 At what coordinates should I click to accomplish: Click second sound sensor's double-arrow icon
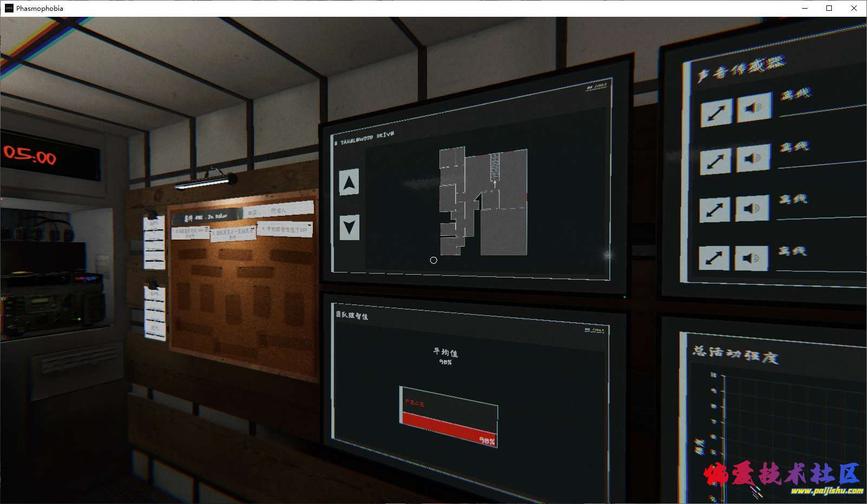(x=715, y=161)
